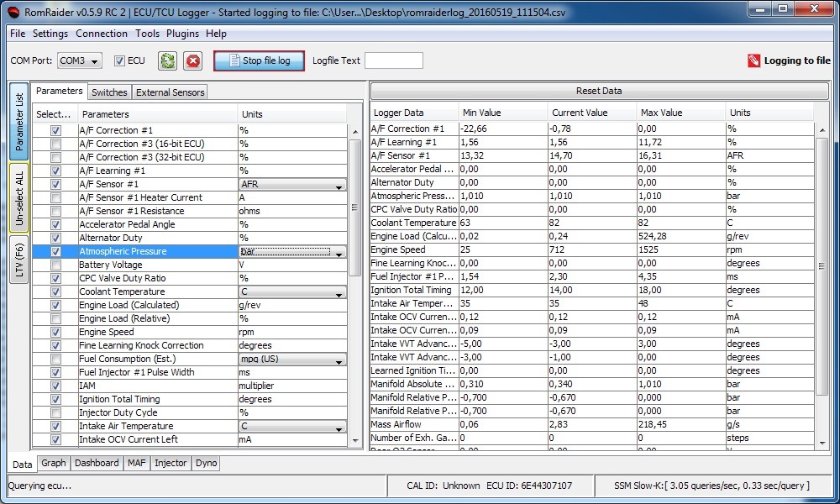
Task: Switch to the Switches tab
Action: pos(109,92)
